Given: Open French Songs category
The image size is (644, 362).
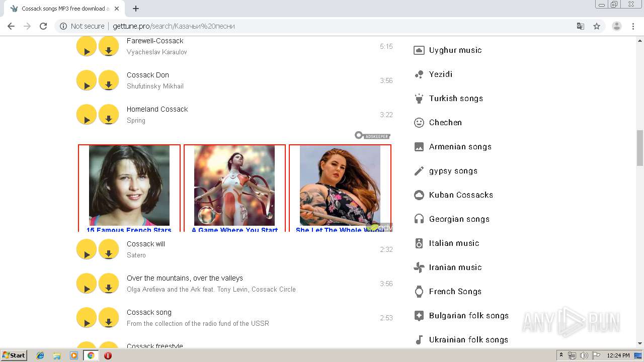Looking at the screenshot, I should tap(455, 292).
